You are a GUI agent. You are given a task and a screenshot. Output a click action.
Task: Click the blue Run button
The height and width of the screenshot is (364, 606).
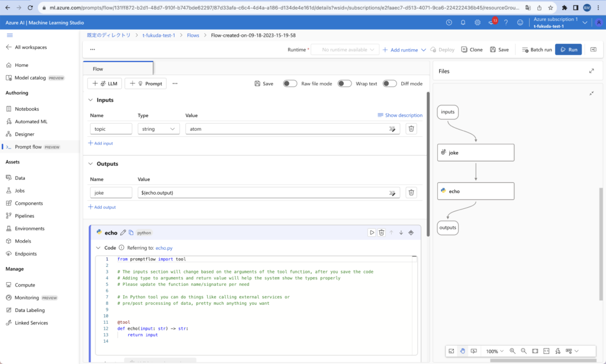tap(568, 50)
